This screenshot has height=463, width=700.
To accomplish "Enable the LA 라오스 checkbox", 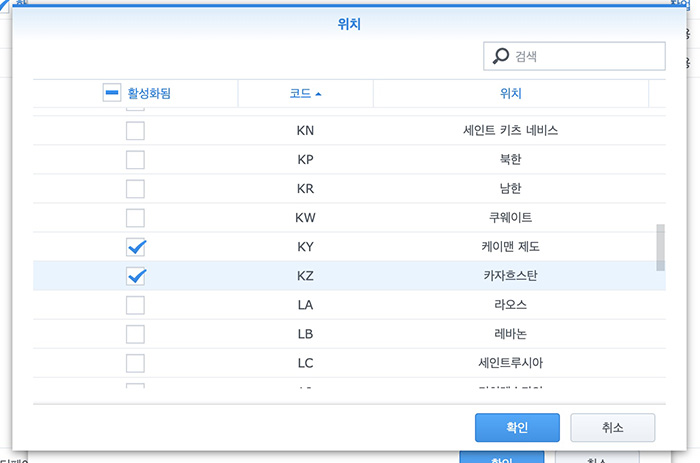I will [x=135, y=305].
